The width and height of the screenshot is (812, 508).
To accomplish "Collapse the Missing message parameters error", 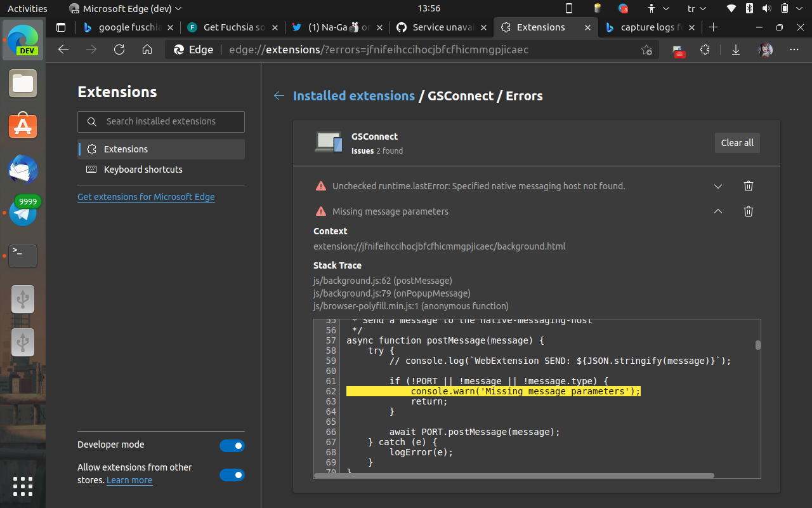I will (x=718, y=211).
